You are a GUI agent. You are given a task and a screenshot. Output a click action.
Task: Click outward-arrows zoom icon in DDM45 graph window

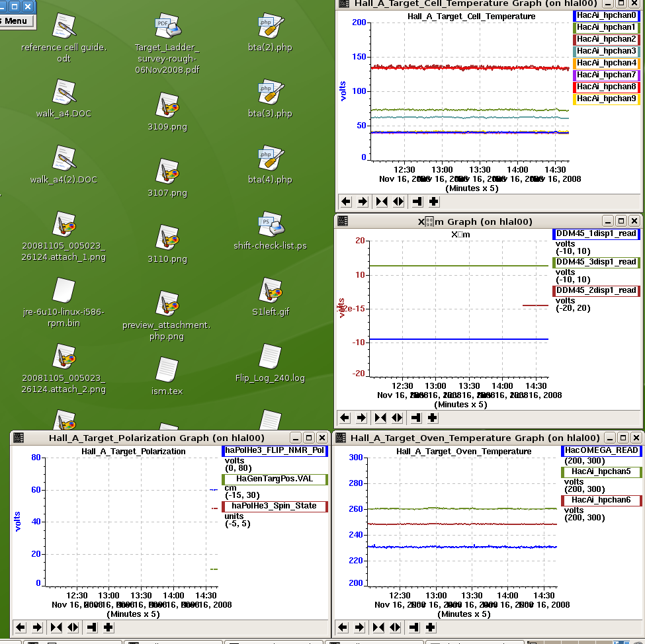[x=397, y=418]
